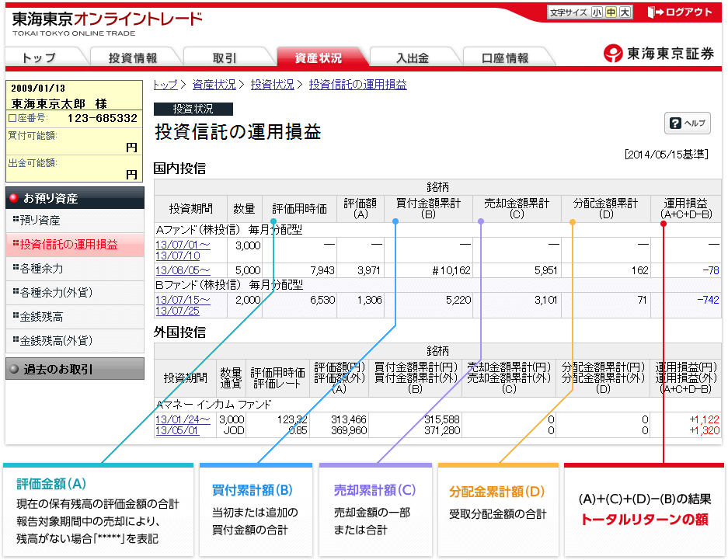The height and width of the screenshot is (560, 728).
Task: Open the 口座情報 tab
Action: (506, 57)
